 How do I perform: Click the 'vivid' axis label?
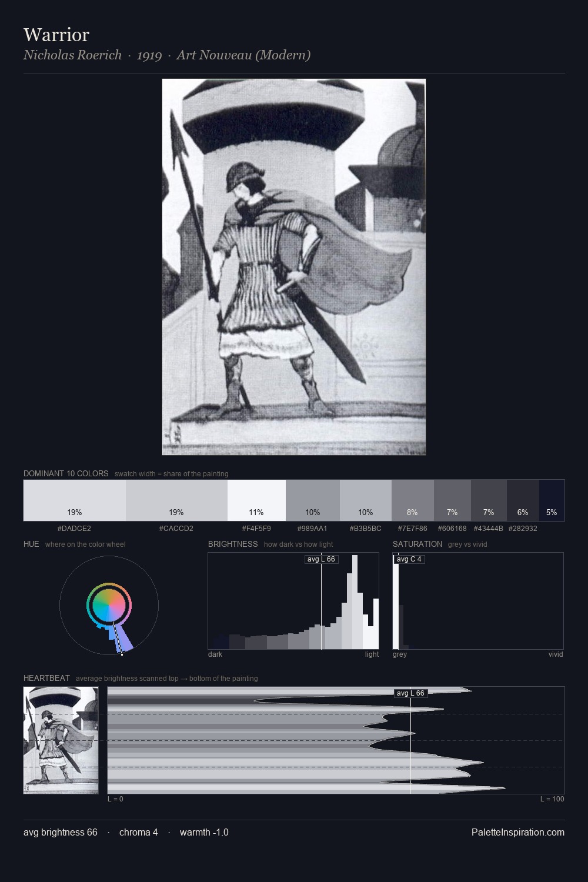pos(556,654)
